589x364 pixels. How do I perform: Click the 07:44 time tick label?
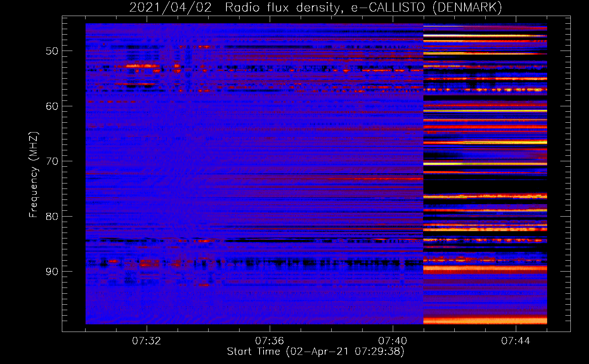point(515,341)
